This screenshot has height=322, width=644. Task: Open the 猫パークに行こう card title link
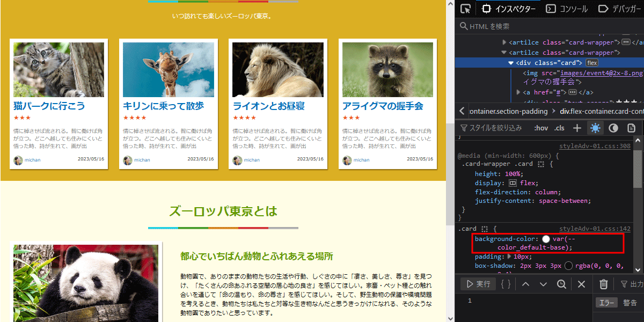(x=49, y=106)
